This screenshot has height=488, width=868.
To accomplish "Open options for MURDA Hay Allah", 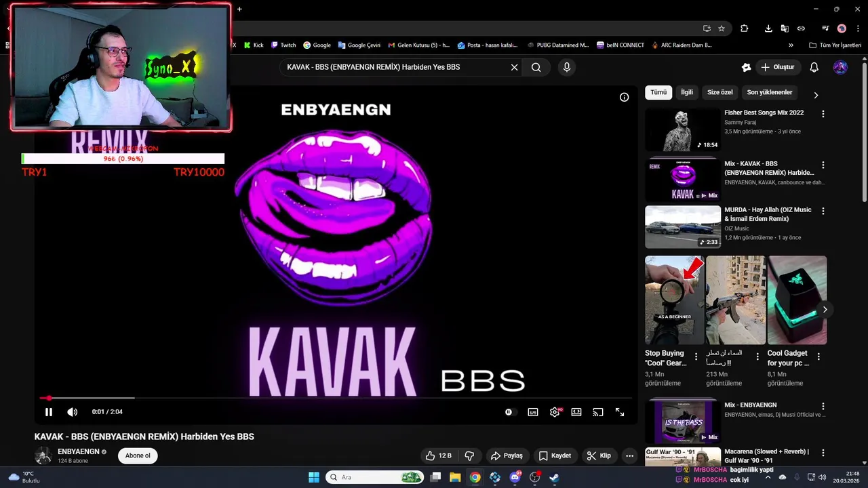I will [823, 211].
